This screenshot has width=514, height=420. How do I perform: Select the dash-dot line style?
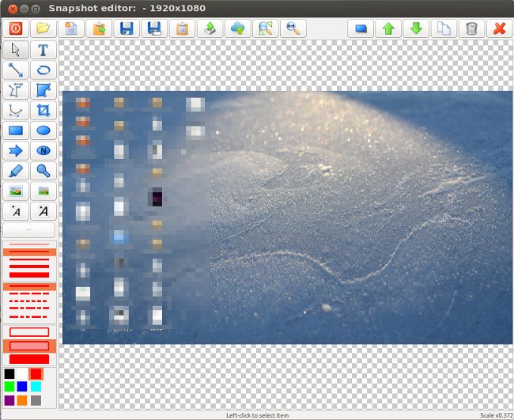pyautogui.click(x=29, y=308)
